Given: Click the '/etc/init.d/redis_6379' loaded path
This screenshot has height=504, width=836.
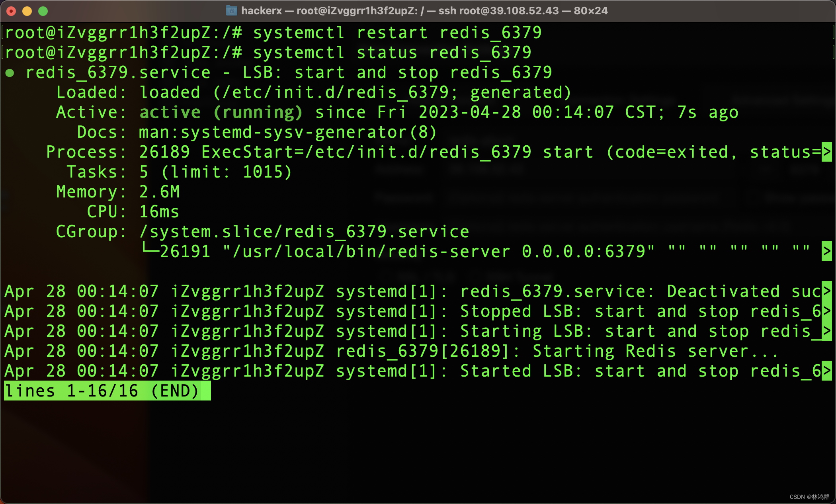Looking at the screenshot, I should point(335,92).
